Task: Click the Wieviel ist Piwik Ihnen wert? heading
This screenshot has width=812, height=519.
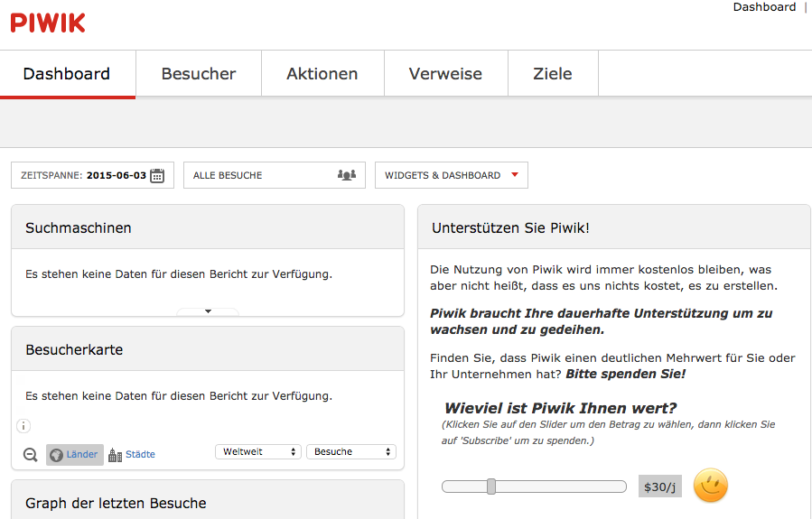Action: click(x=560, y=408)
